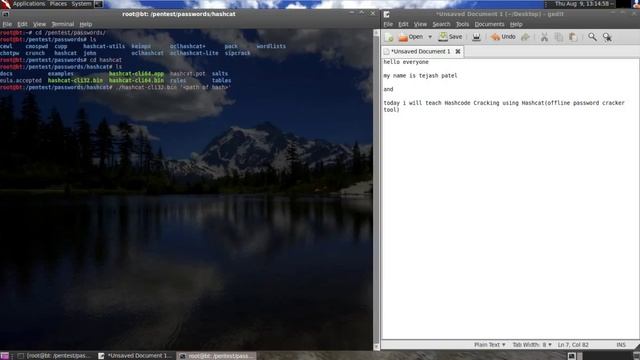Viewport: 640px width, 360px height.
Task: Open the terminal window's Help menu
Action: click(86, 24)
